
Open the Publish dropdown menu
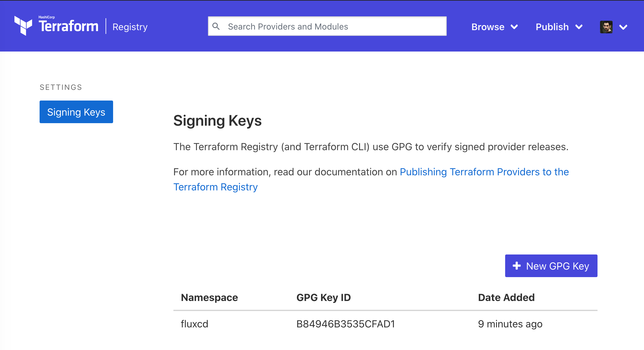tap(552, 27)
